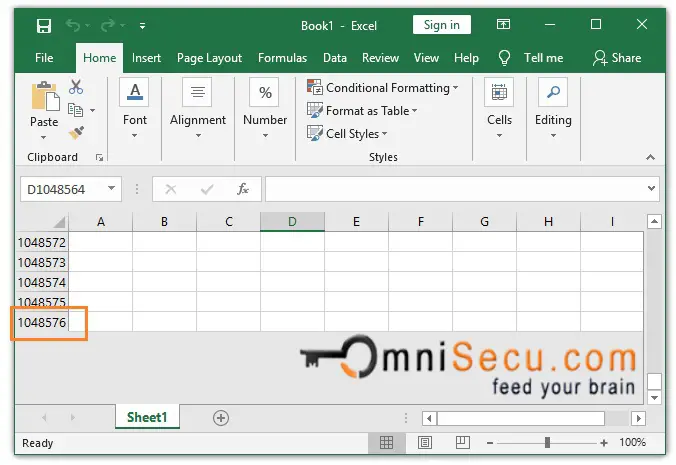Click the Paste clipboard icon

[45, 96]
